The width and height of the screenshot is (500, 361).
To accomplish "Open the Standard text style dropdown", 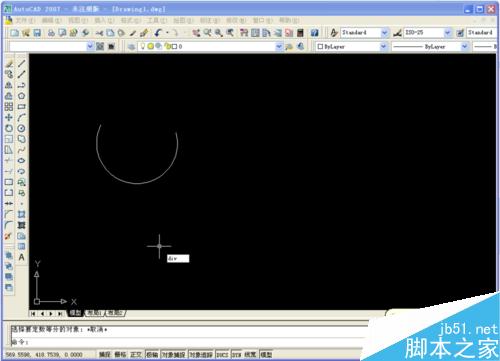I will click(x=384, y=33).
